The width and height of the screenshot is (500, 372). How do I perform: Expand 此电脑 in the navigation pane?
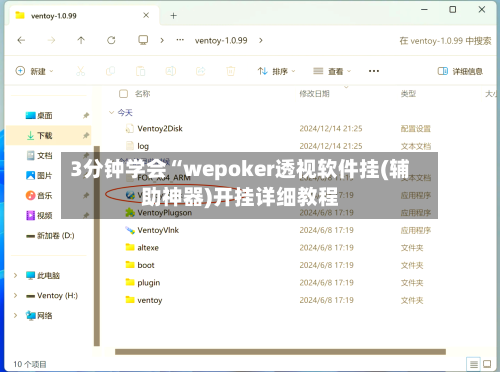15,275
